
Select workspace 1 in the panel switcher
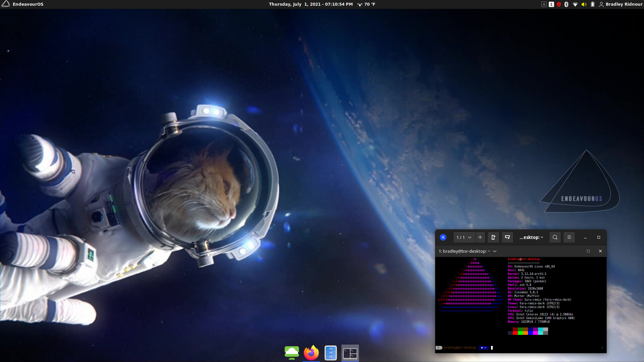click(551, 4)
